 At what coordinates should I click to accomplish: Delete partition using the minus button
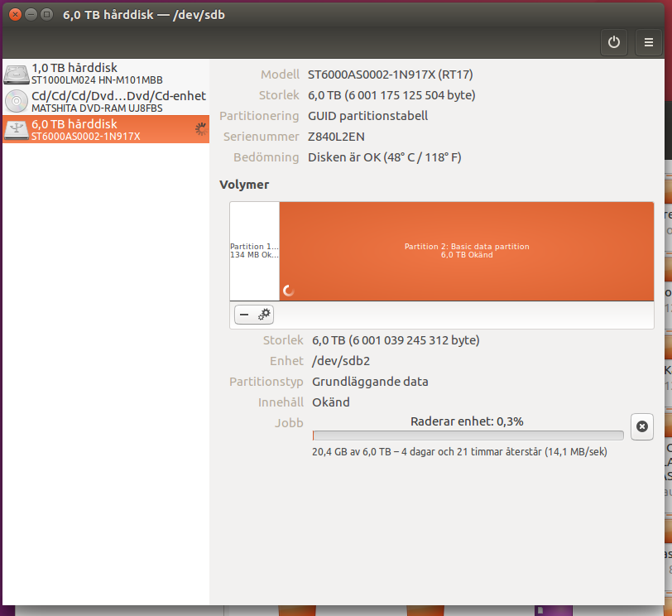[x=244, y=315]
